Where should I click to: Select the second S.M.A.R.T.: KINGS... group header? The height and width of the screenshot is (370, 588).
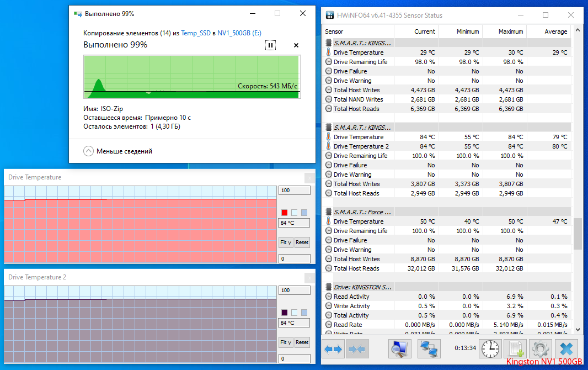pos(447,128)
